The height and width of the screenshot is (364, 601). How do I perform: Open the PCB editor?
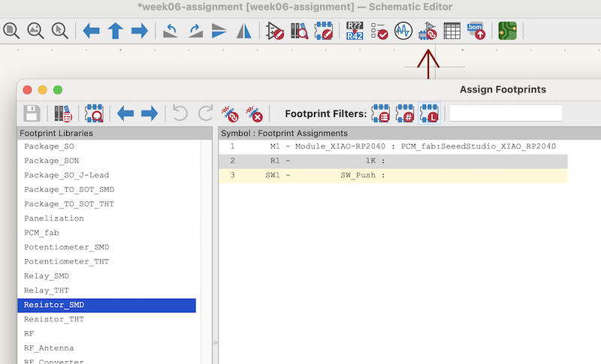[x=508, y=31]
